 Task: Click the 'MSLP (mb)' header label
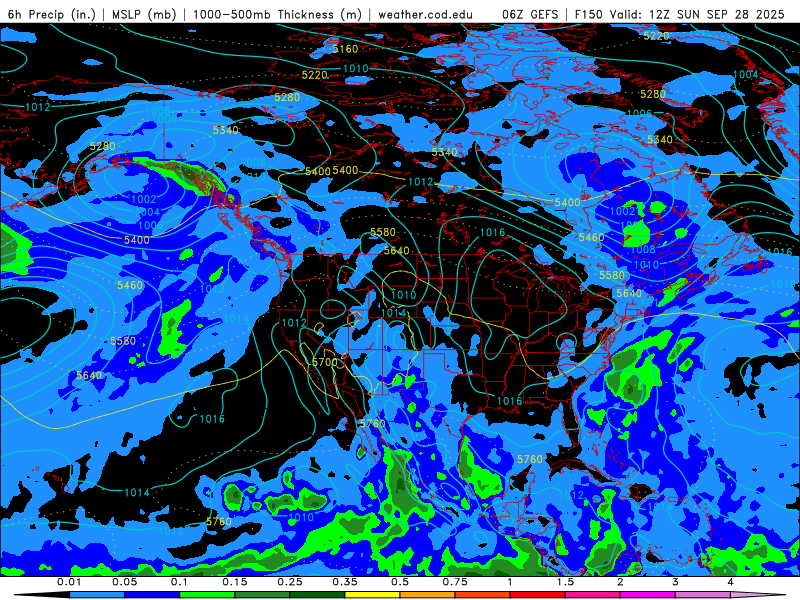tap(144, 14)
